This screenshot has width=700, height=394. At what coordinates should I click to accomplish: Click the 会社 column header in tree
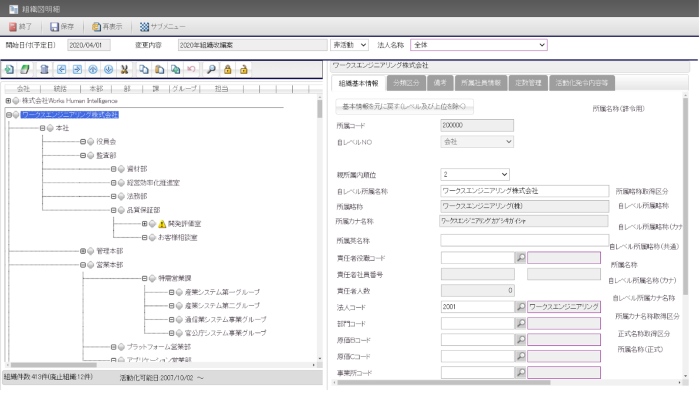[23, 89]
